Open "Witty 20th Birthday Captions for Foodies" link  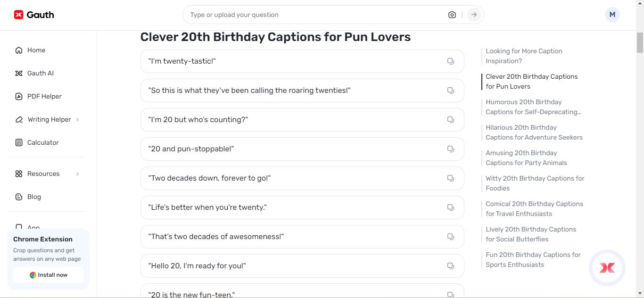coord(535,183)
